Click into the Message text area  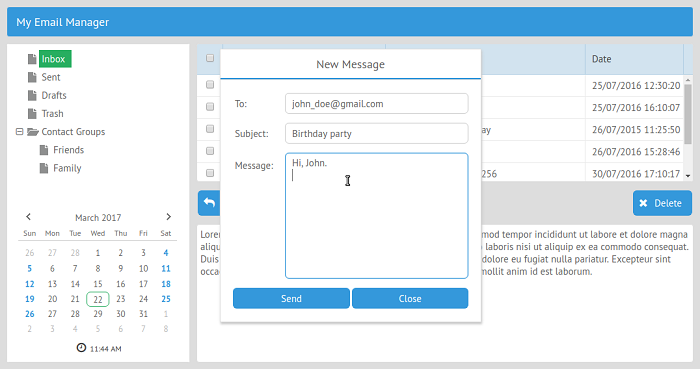click(x=377, y=216)
